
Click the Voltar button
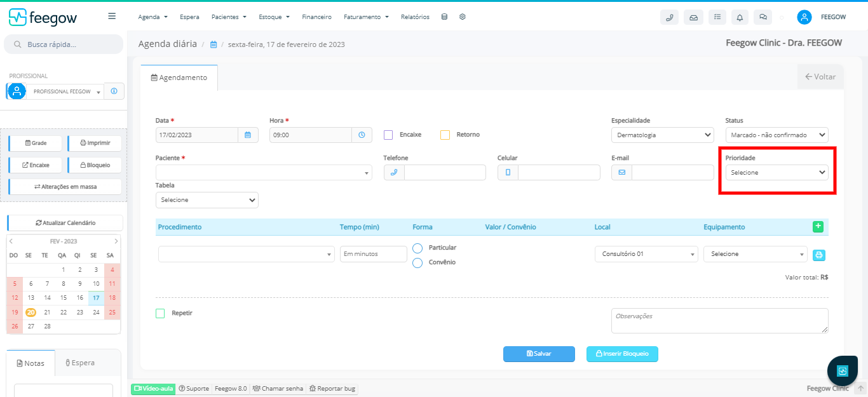(x=820, y=77)
